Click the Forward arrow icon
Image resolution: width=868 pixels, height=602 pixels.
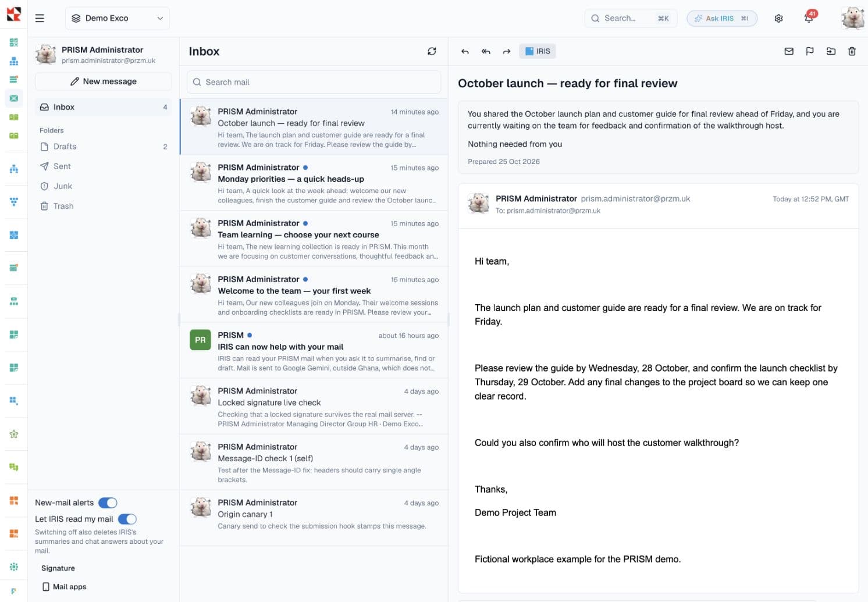(x=507, y=51)
